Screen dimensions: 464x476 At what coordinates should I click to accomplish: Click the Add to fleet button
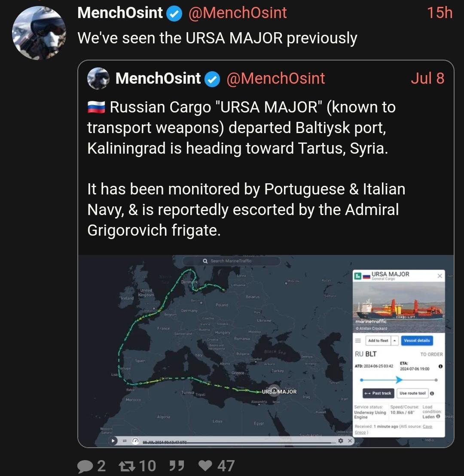[x=378, y=340]
